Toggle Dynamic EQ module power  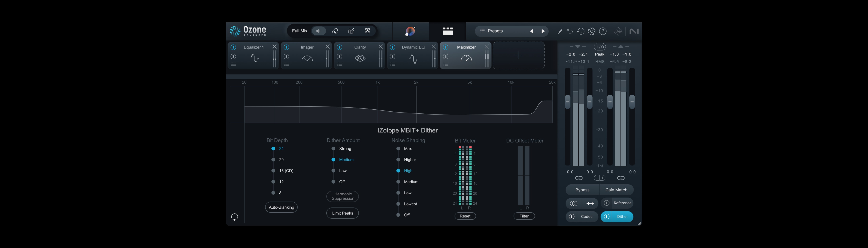tap(393, 47)
